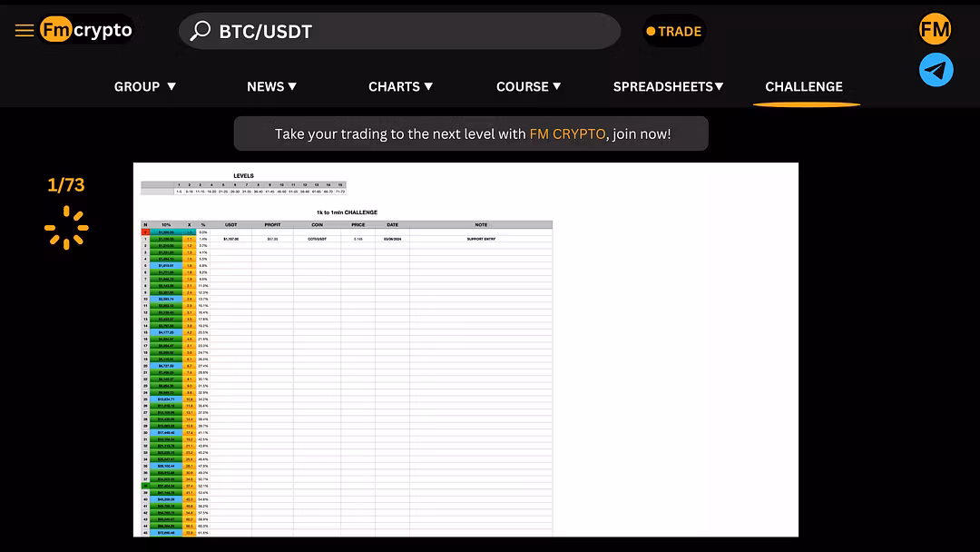Switch to the CHALLENGE tab
This screenshot has width=980, height=552.
click(804, 86)
